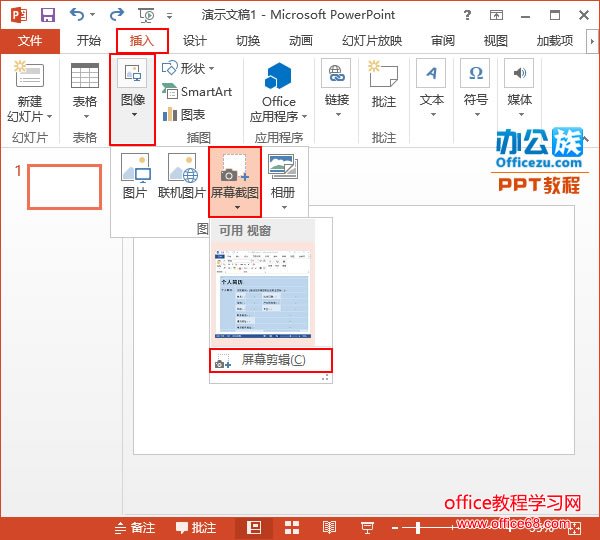Viewport: 600px width, 540px height.
Task: Open the 相册 photo album button
Action: tap(283, 182)
